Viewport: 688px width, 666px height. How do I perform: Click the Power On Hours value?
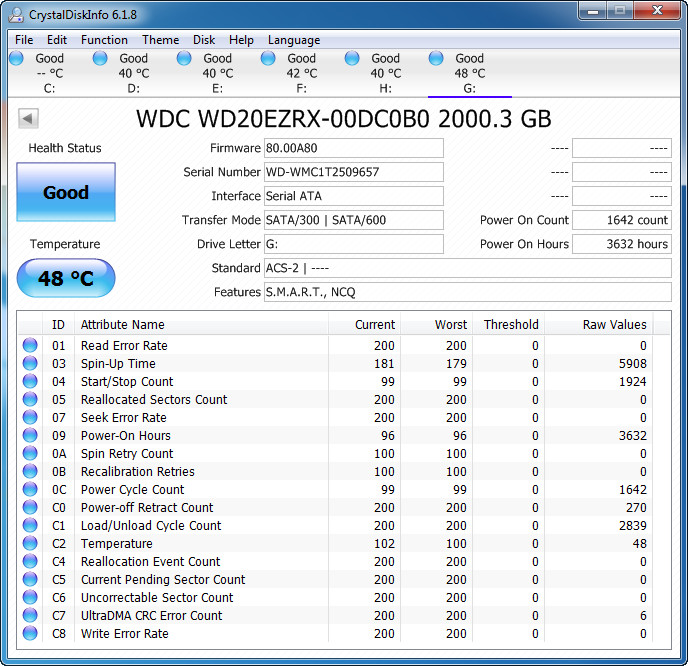622,244
